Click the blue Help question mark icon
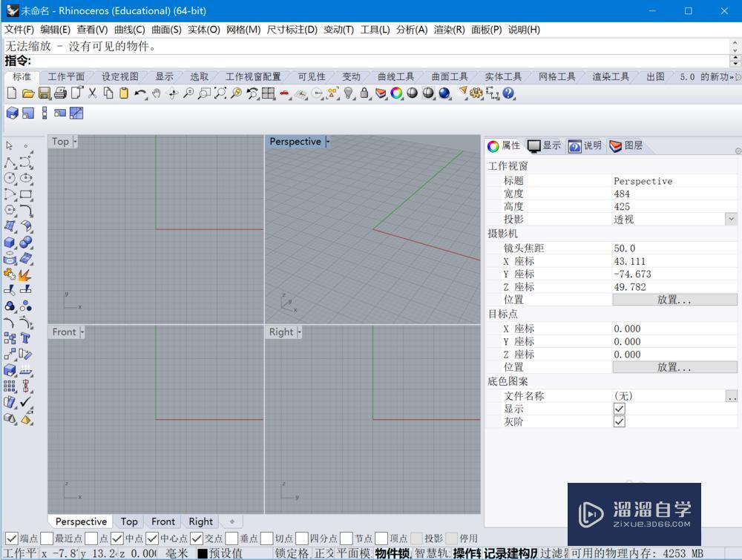The image size is (742, 560). click(x=509, y=93)
